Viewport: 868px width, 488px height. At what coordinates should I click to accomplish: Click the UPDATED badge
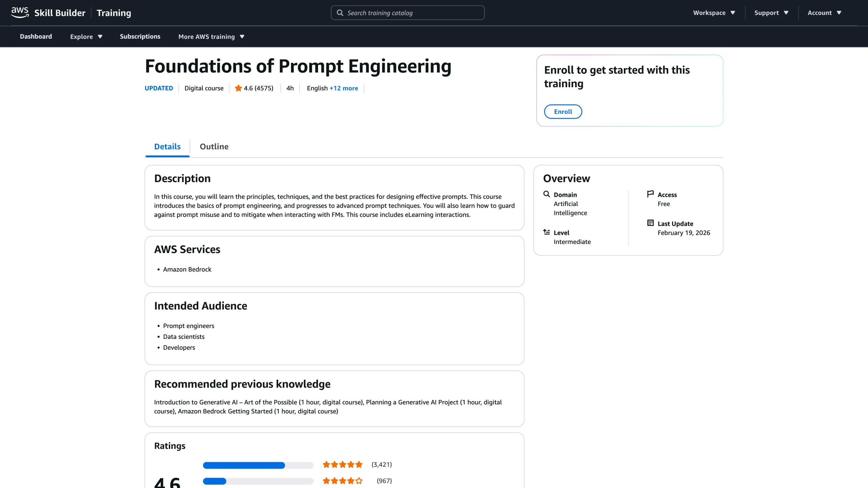point(159,88)
